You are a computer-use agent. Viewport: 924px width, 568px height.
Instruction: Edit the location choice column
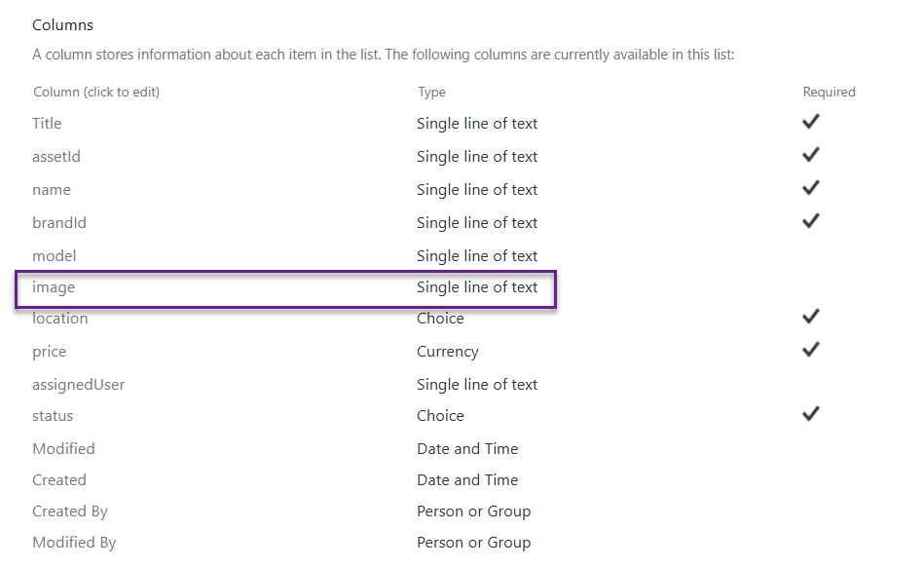[60, 319]
